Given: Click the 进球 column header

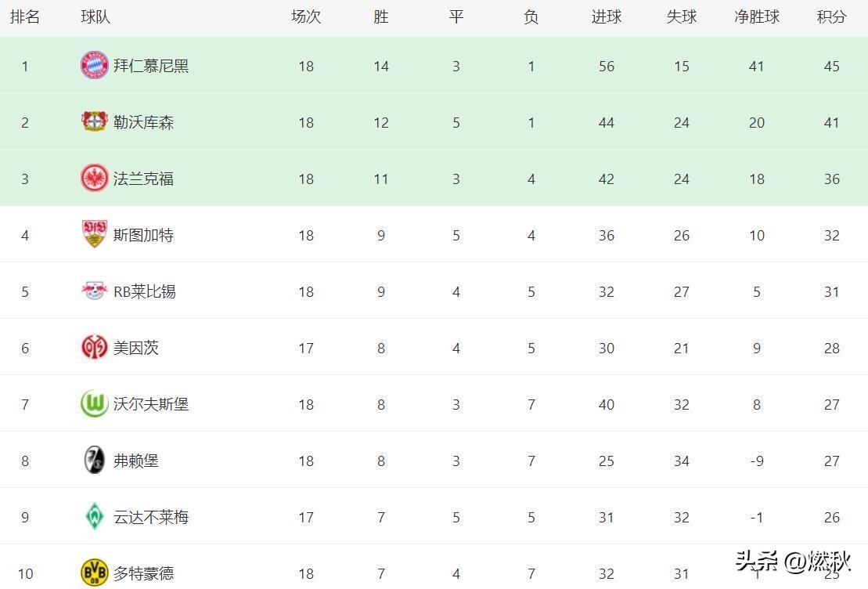Looking at the screenshot, I should [606, 16].
